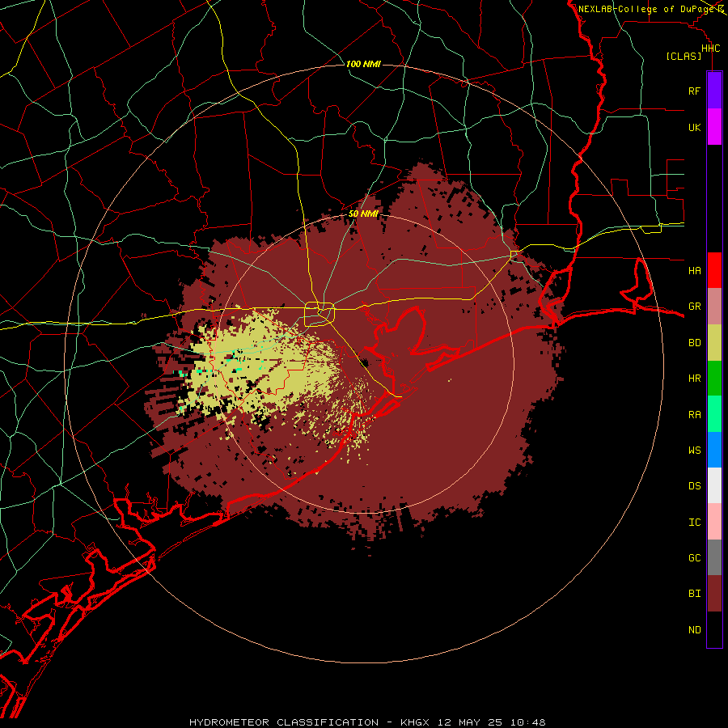Click the 10:48 timestamp
The width and height of the screenshot is (728, 728).
(x=528, y=722)
